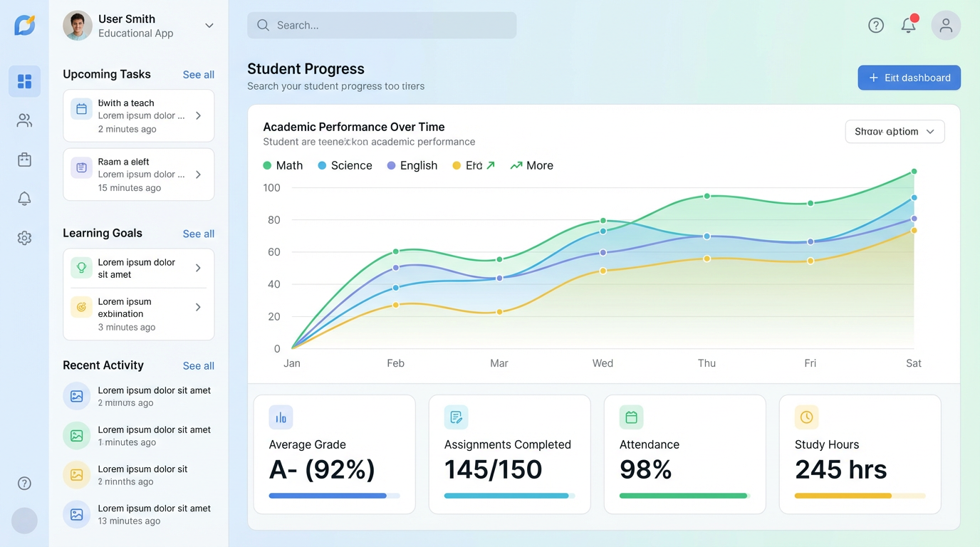Open the students people icon in sidebar

[x=24, y=120]
